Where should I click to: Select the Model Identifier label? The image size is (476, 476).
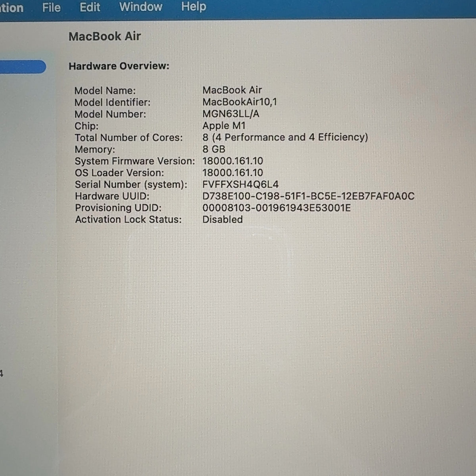tap(113, 102)
